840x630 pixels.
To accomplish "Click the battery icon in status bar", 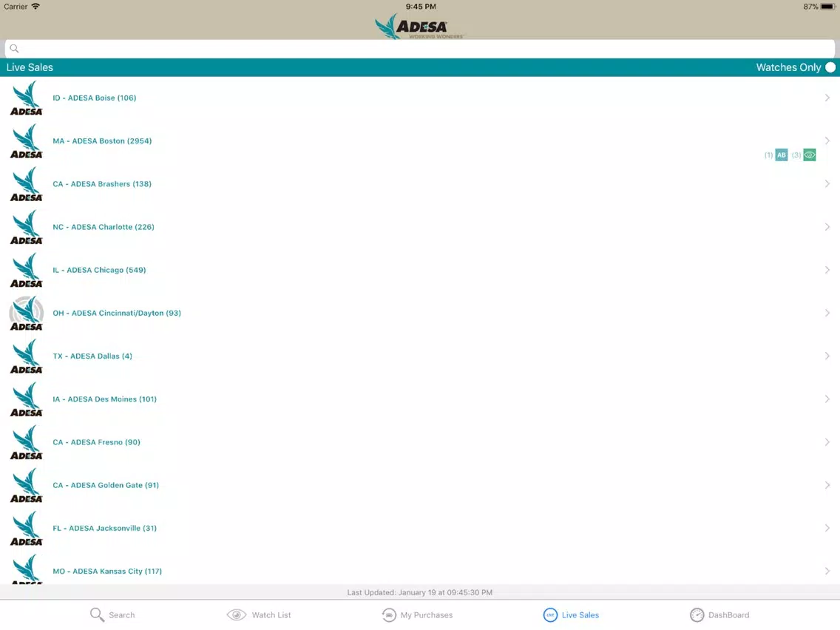I will point(828,7).
